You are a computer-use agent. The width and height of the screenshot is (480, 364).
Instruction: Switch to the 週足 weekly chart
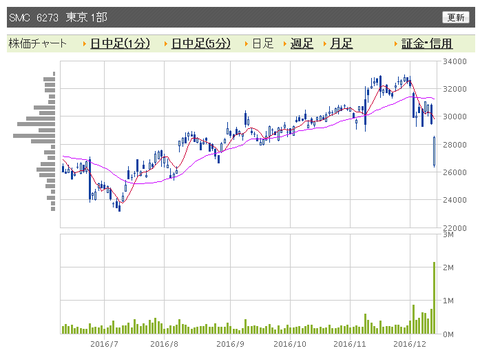click(302, 44)
